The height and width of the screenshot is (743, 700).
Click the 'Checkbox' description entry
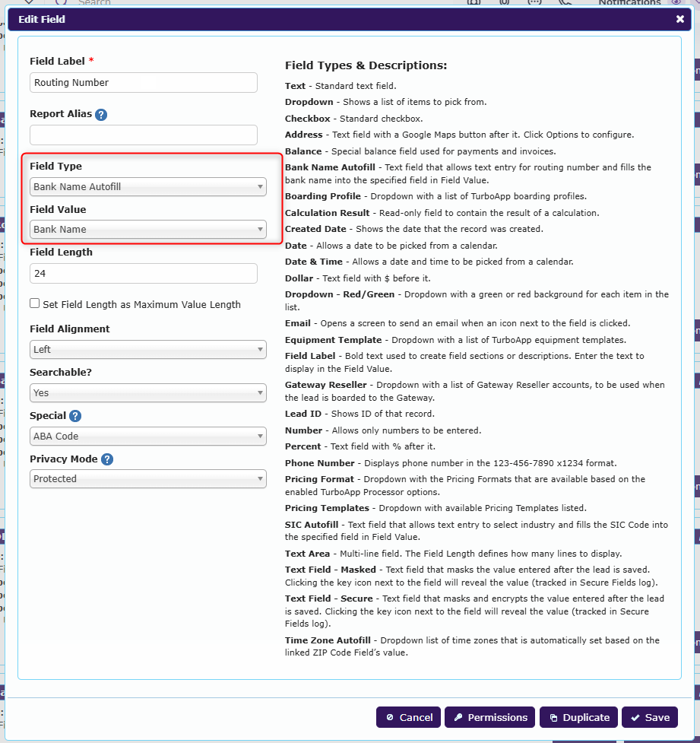point(353,119)
